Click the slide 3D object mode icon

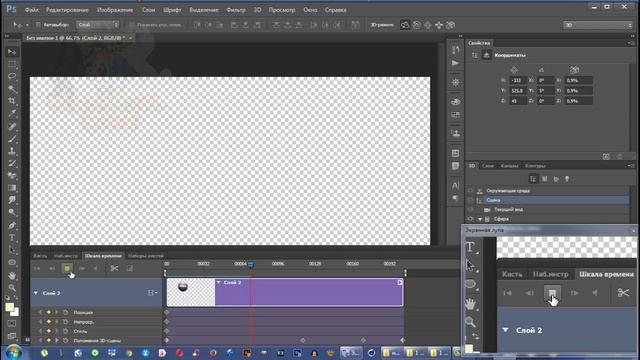[439, 25]
